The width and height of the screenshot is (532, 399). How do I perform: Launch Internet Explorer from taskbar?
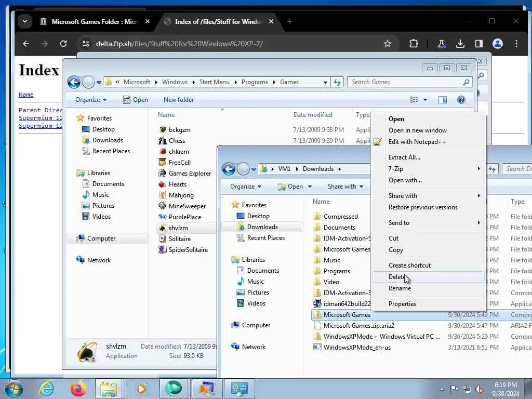(46, 389)
